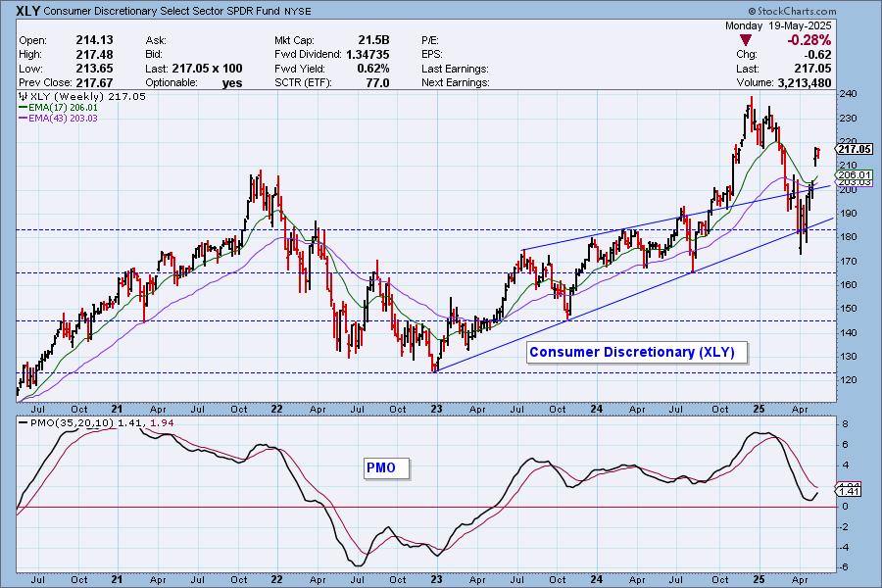Click the 240 label on the price axis
882x588 pixels.
pyautogui.click(x=849, y=94)
